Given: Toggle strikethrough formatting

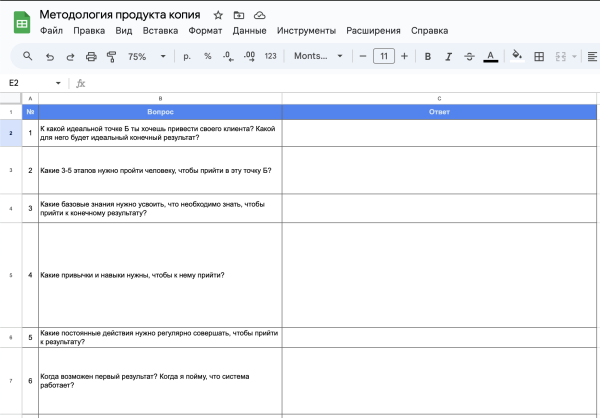Looking at the screenshot, I should [x=470, y=57].
